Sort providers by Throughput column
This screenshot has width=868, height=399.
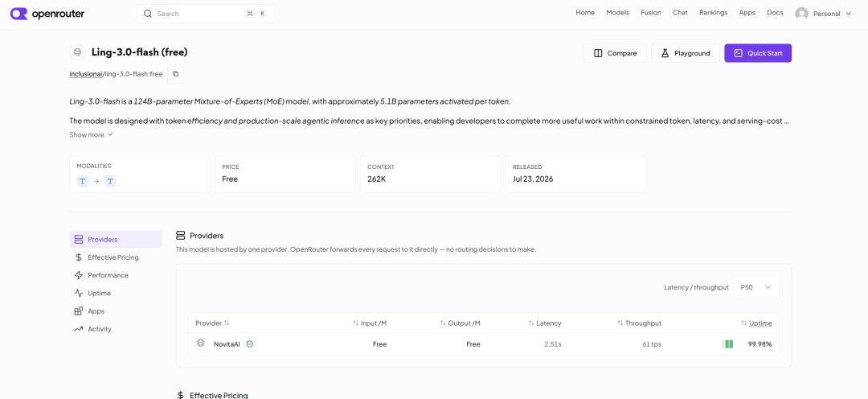pos(640,323)
